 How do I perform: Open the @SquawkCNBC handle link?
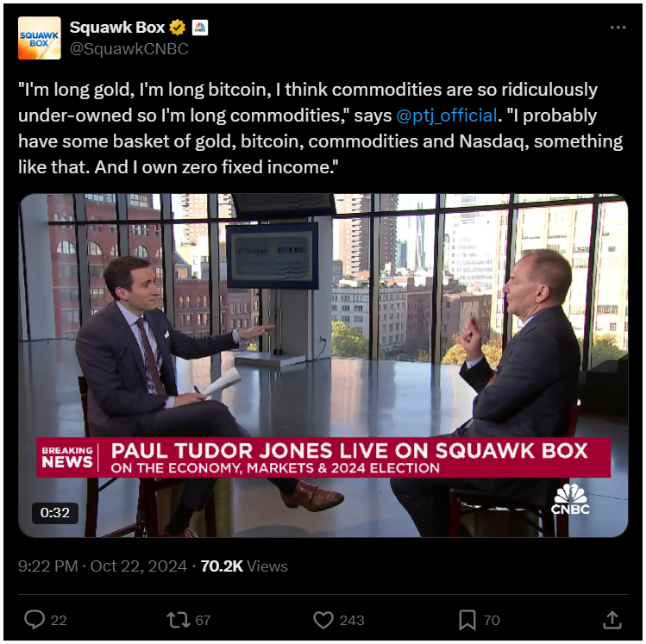point(129,49)
